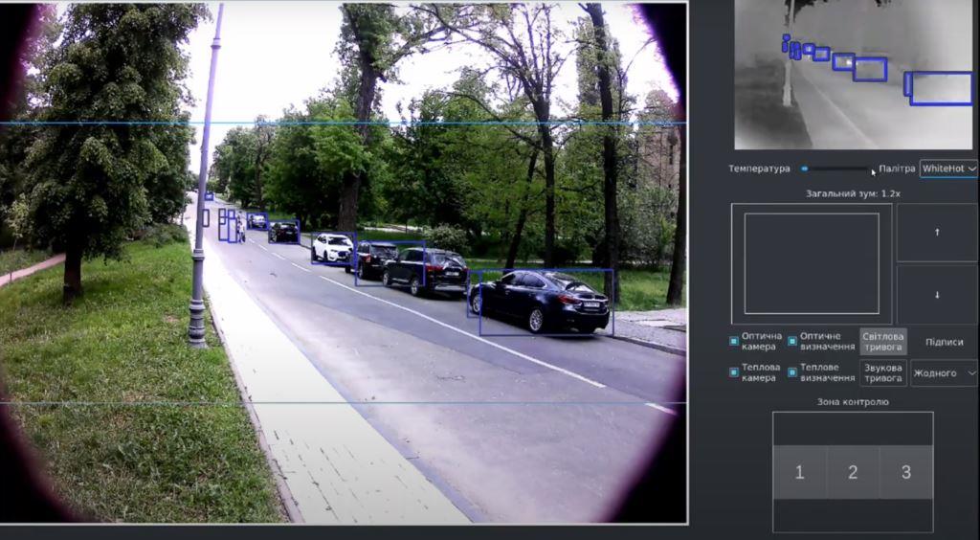Open the Палітра WhiteHot dropdown

tap(947, 169)
